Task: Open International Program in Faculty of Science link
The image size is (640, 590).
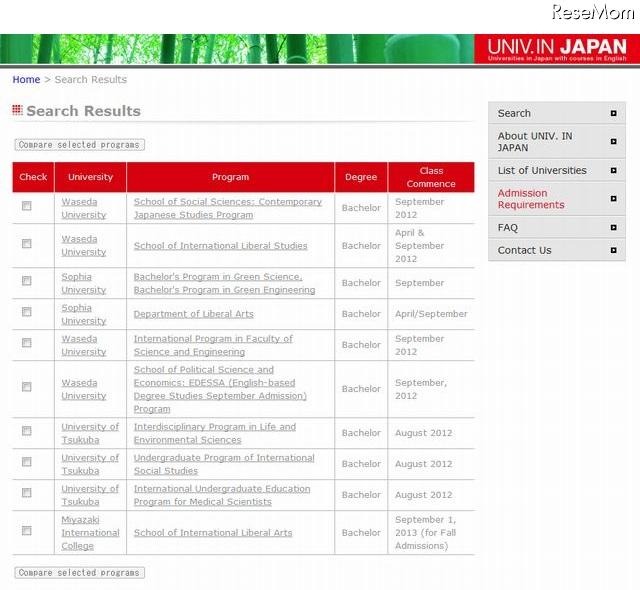Action: click(213, 345)
